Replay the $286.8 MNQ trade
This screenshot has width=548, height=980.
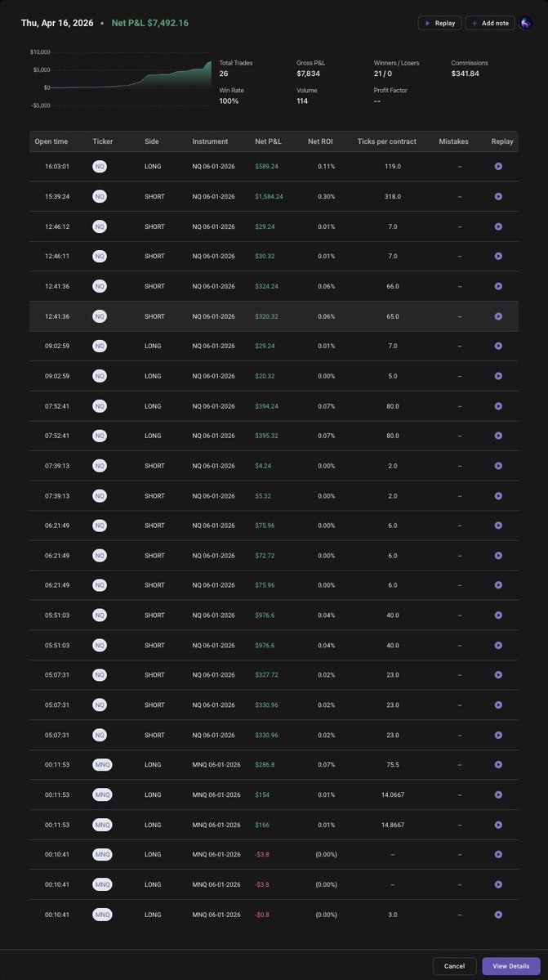click(x=498, y=764)
